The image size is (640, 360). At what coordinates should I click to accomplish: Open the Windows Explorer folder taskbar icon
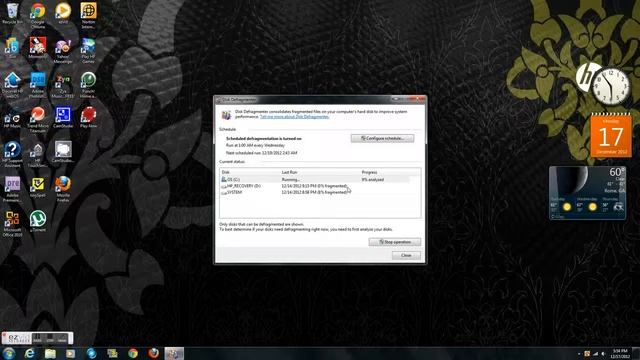click(x=50, y=353)
